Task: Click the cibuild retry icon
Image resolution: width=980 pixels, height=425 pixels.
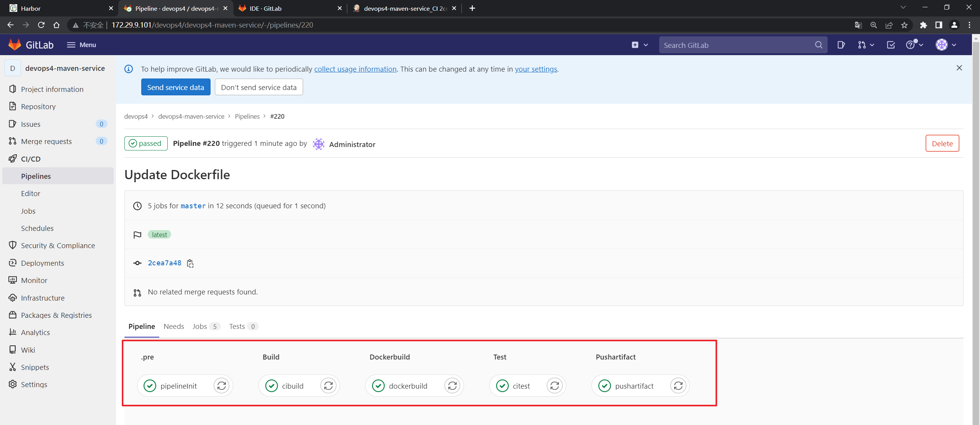Action: (328, 386)
